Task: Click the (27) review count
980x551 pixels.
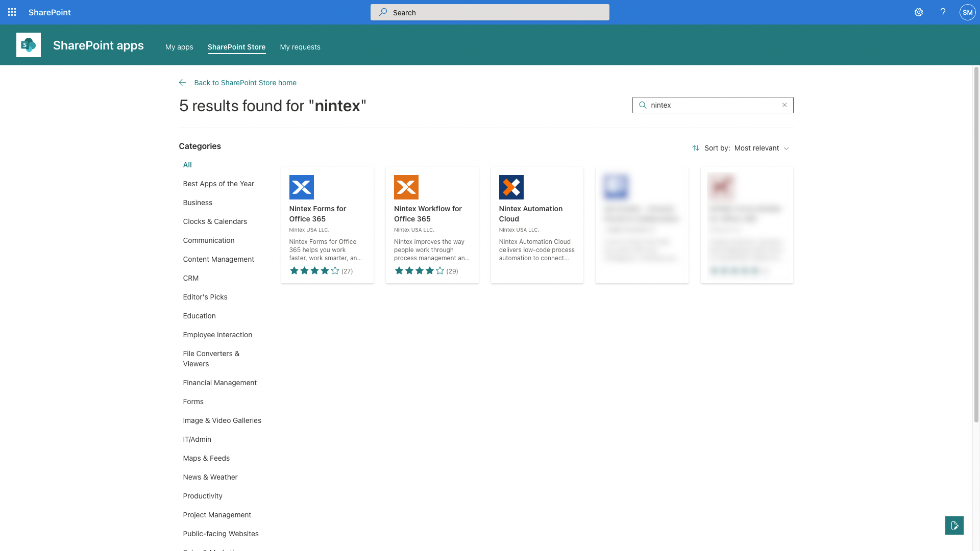Action: (347, 271)
